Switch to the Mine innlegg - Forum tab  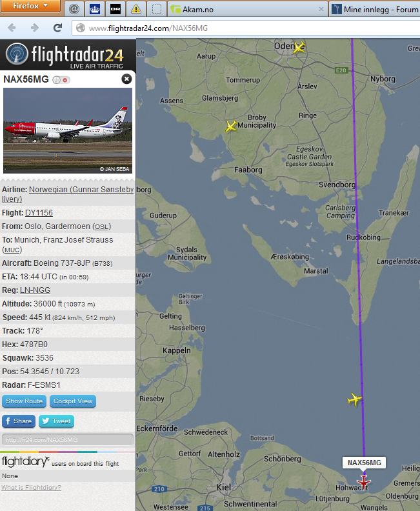(x=375, y=10)
